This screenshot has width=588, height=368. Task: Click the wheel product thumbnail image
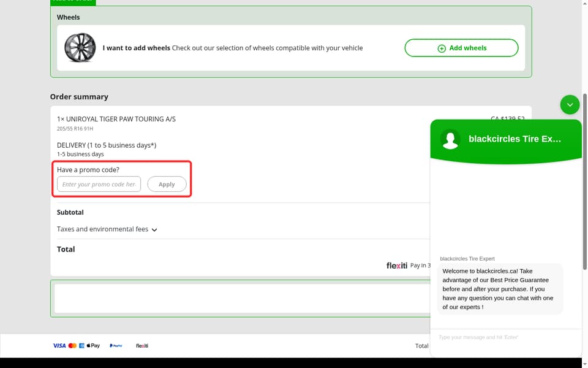coord(80,48)
